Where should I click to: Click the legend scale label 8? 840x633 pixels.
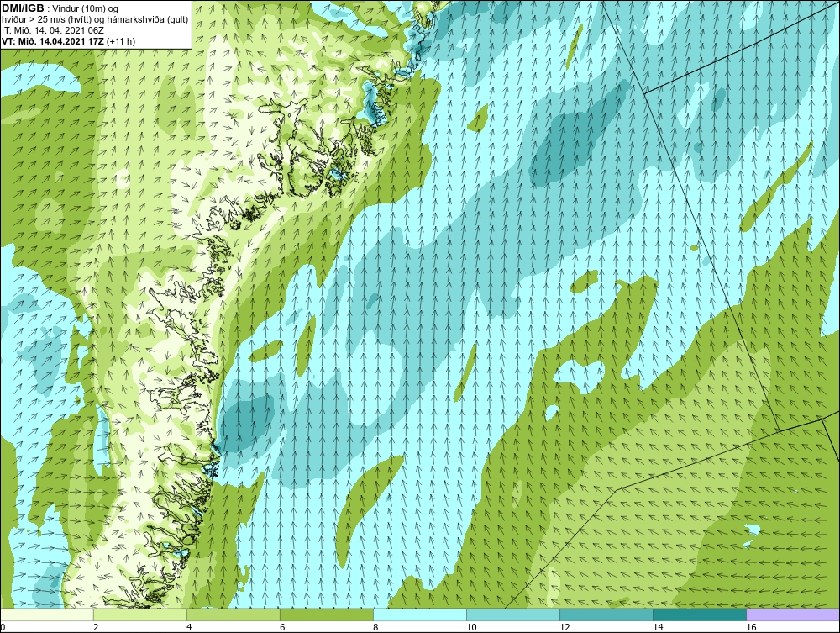(x=376, y=627)
